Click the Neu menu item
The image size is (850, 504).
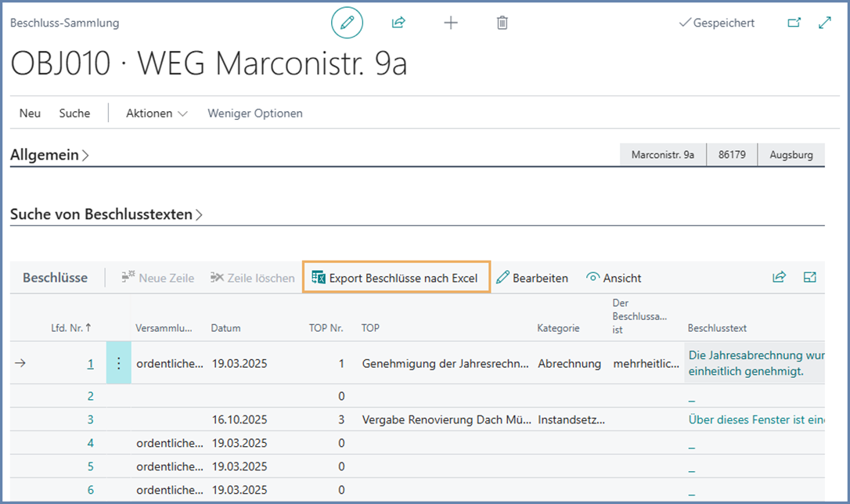(30, 113)
